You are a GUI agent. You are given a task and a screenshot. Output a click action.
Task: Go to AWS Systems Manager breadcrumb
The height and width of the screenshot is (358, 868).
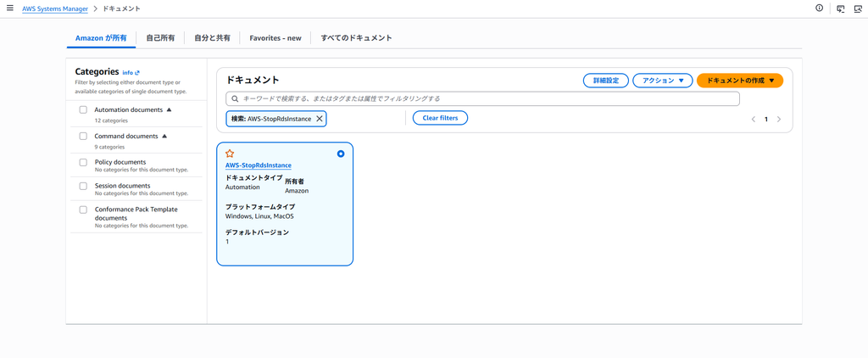[x=55, y=8]
